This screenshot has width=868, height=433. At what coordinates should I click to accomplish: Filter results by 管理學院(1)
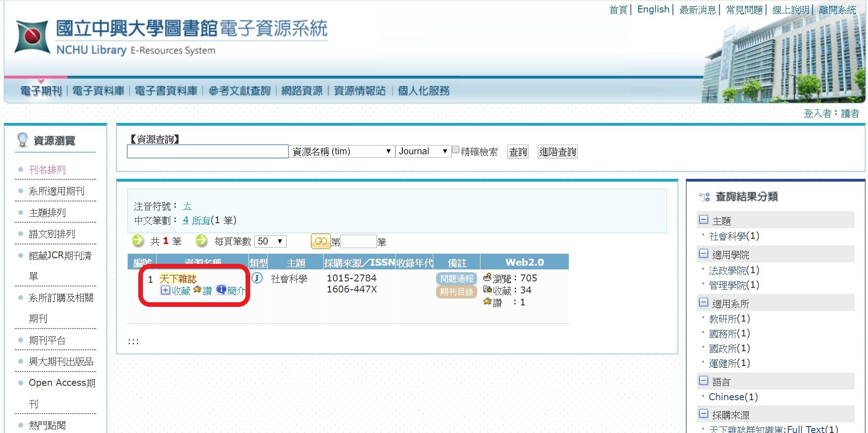(734, 285)
